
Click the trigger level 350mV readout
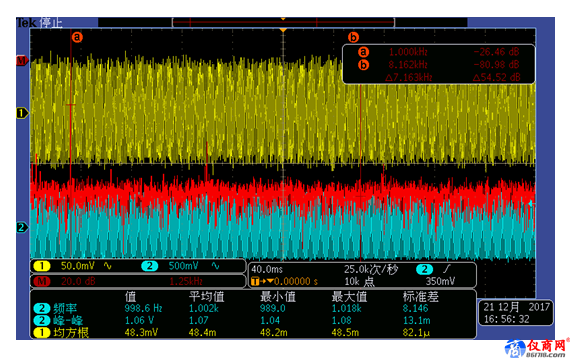click(440, 281)
